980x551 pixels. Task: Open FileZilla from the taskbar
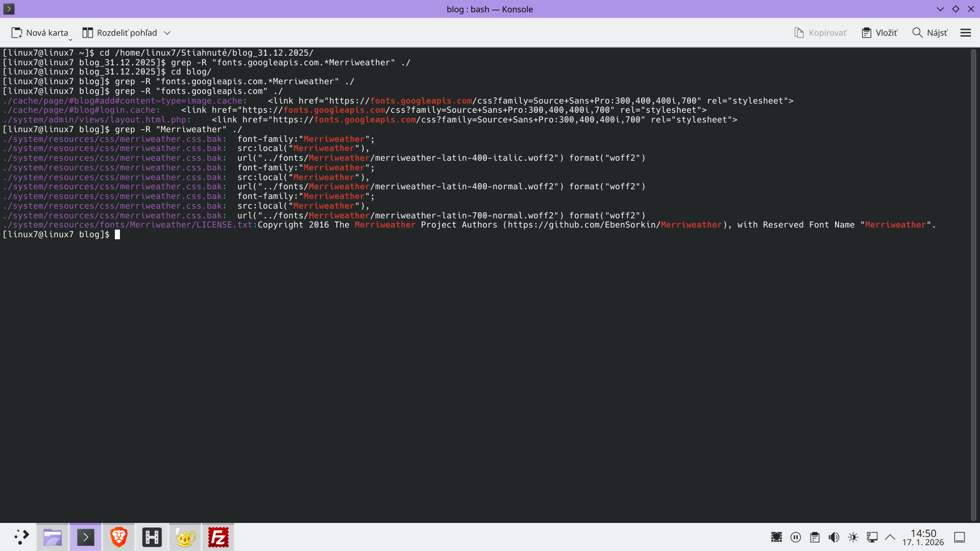[x=218, y=537]
